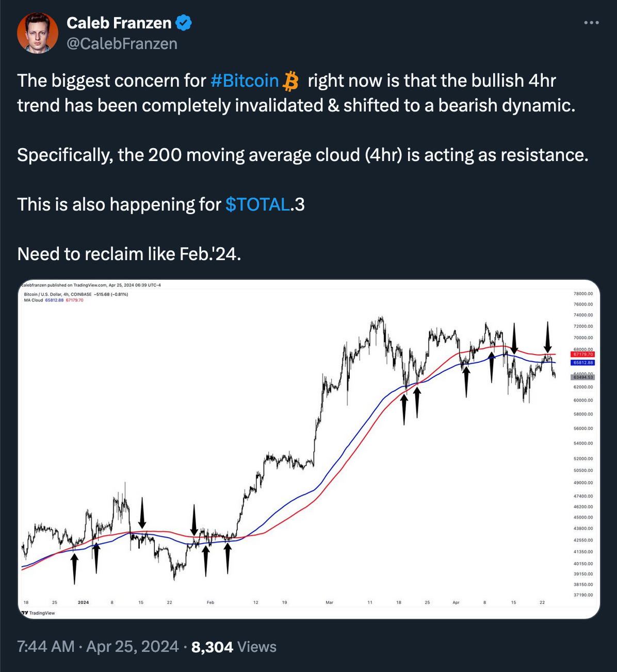Open the $TOTAL cashtag link

point(257,205)
